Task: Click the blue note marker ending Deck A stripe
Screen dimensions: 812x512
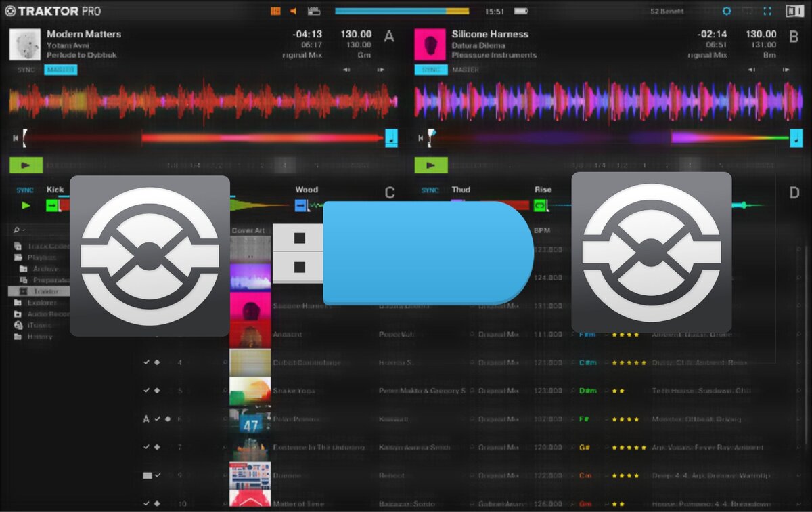Action: (x=391, y=138)
